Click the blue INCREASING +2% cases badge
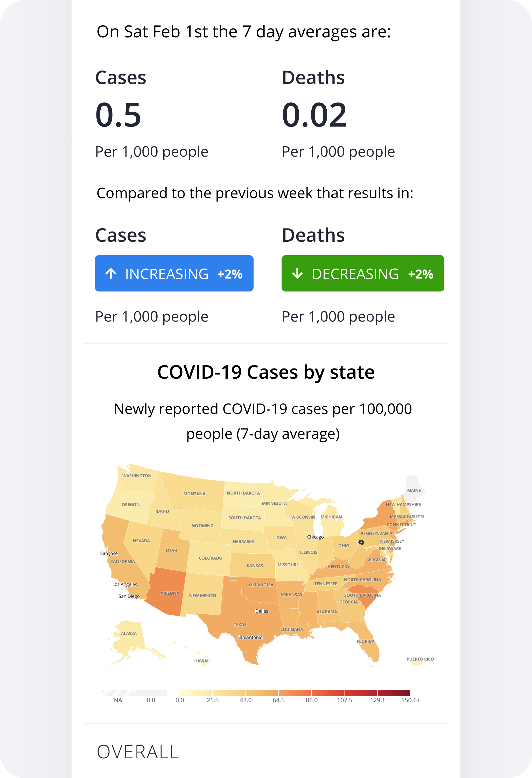Image resolution: width=532 pixels, height=778 pixels. tap(174, 273)
